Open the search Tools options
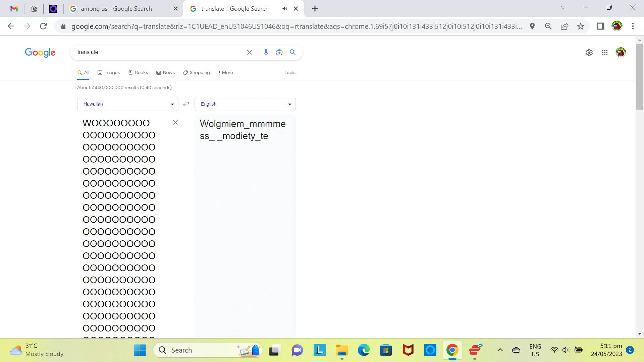This screenshot has width=644, height=362. pos(290,73)
